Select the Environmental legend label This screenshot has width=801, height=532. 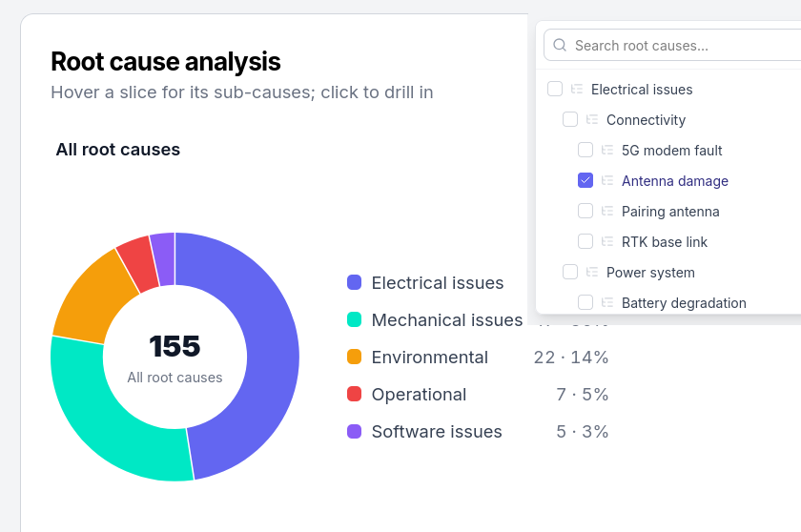(x=430, y=358)
